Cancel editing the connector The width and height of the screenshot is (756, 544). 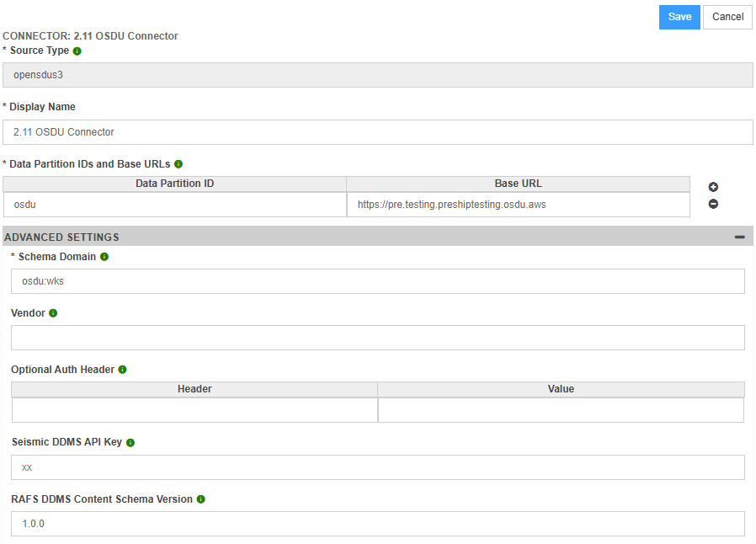coord(727,17)
